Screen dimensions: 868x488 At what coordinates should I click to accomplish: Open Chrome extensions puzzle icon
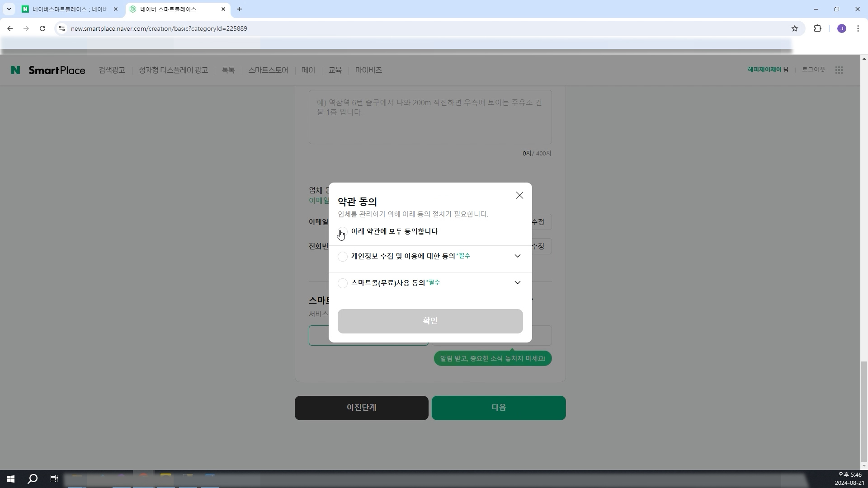(x=817, y=28)
